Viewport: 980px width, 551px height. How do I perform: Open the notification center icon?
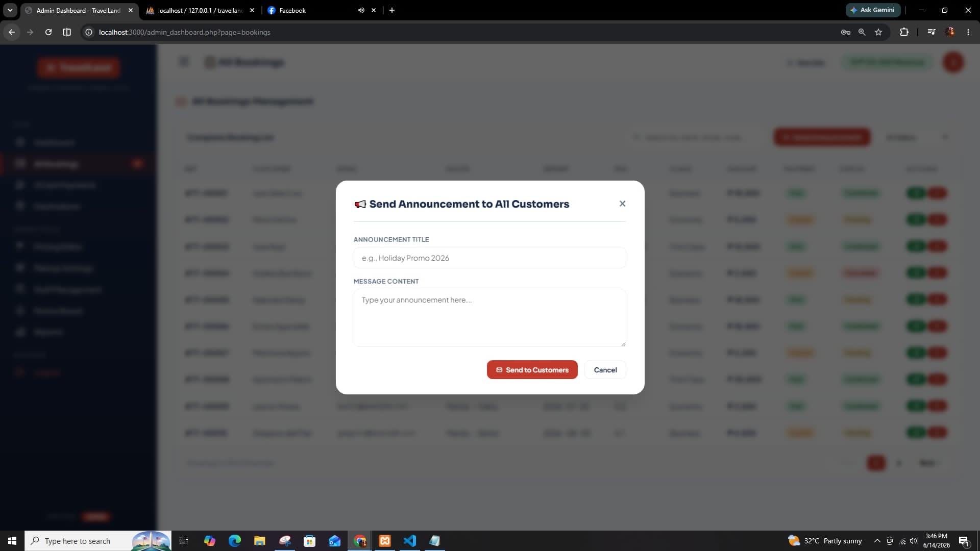[964, 541]
